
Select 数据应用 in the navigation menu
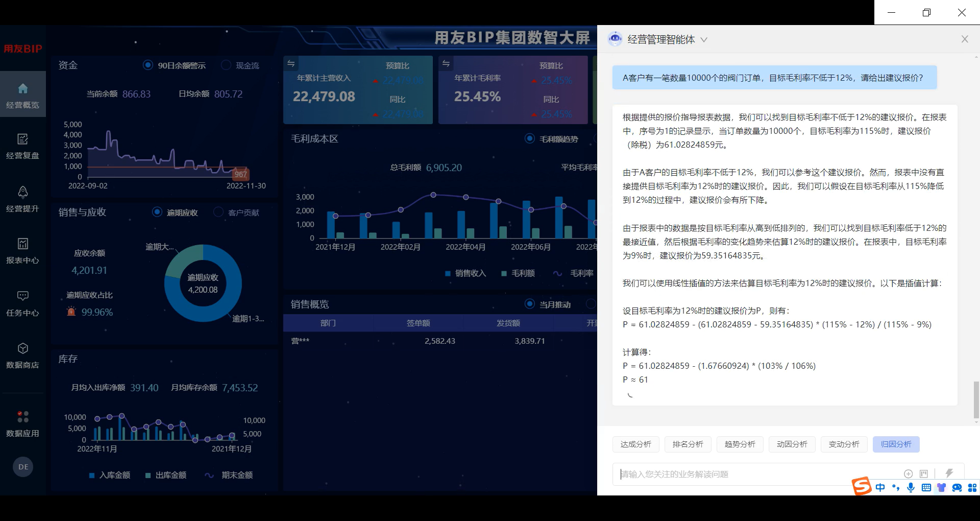(x=22, y=424)
